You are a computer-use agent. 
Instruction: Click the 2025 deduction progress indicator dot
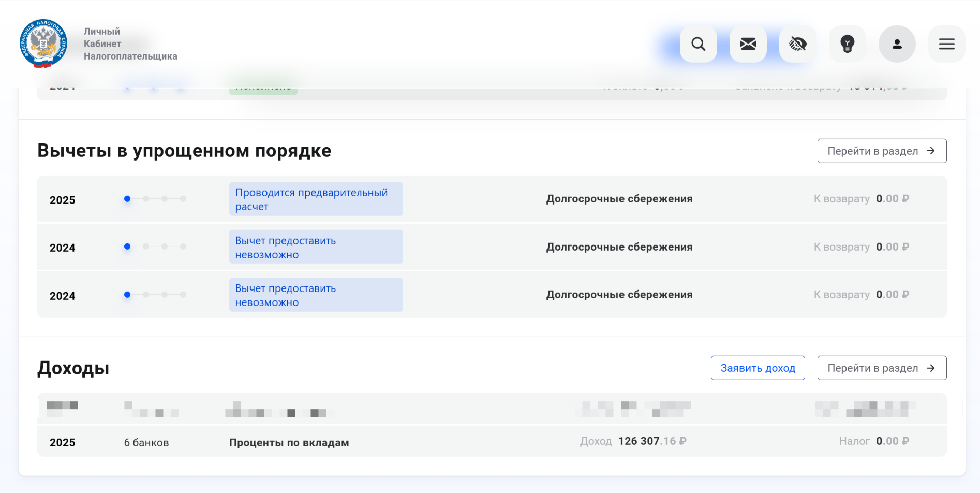tap(127, 199)
